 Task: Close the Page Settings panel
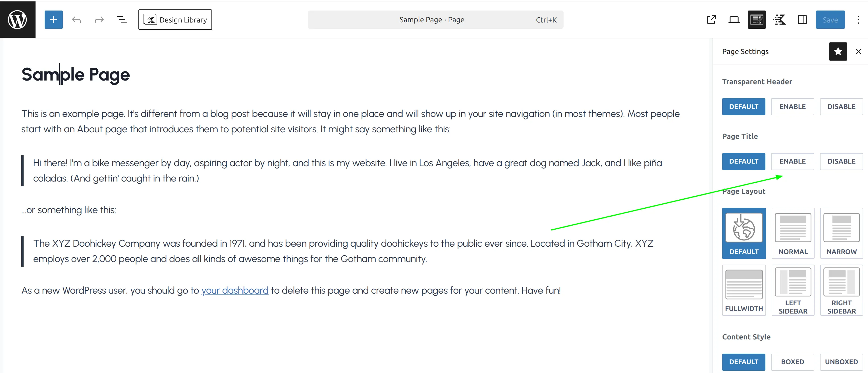coord(858,51)
